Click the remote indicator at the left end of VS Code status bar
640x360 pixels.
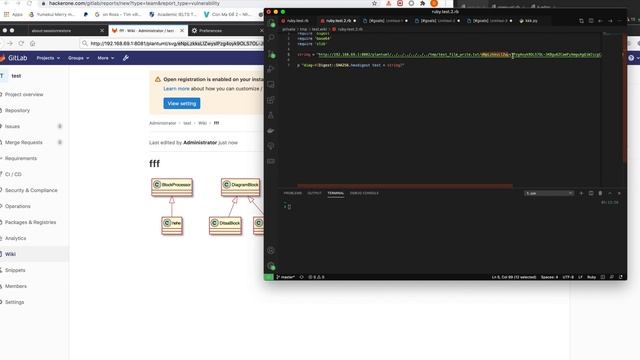pos(268,277)
